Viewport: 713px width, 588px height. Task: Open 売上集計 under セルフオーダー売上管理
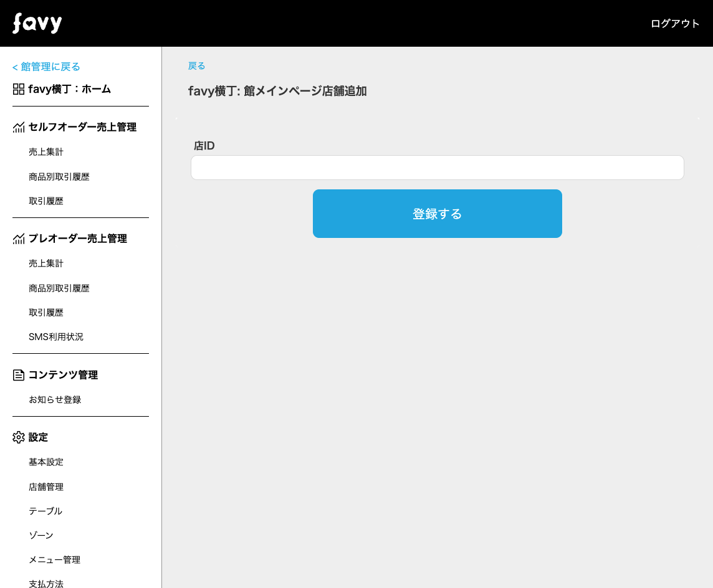click(46, 152)
